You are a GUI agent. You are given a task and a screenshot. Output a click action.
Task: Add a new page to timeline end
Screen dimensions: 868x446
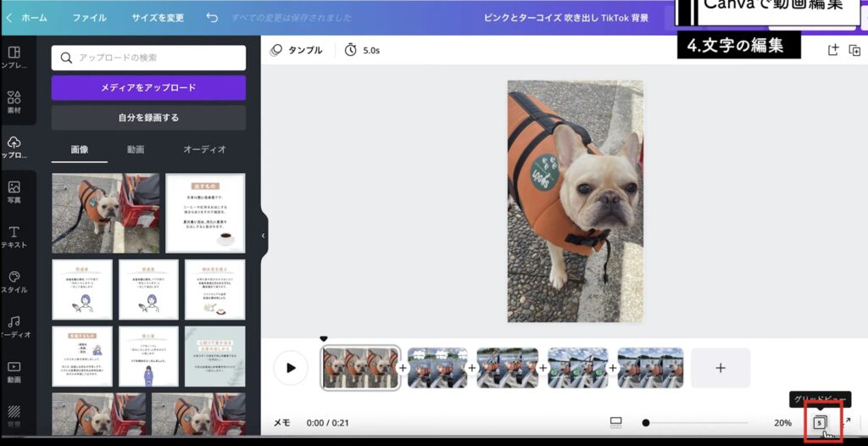point(721,368)
